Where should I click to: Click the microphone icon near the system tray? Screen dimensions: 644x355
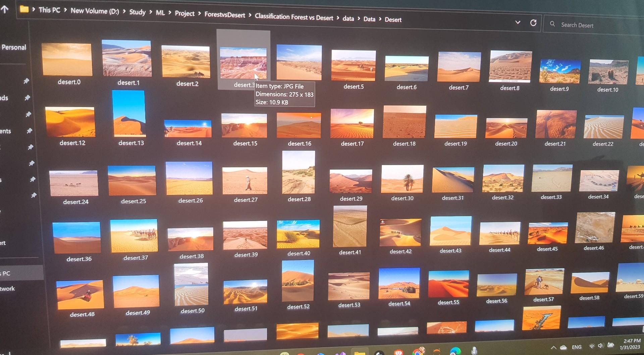click(474, 352)
